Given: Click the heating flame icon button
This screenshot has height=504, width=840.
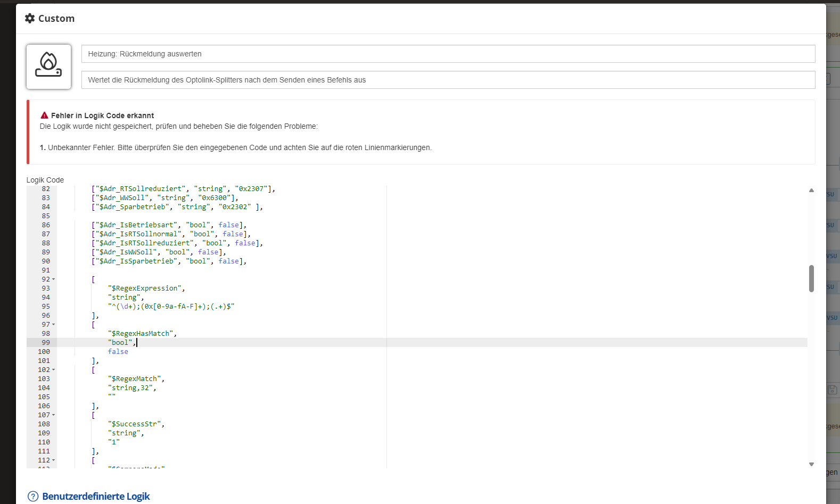Looking at the screenshot, I should click(48, 67).
